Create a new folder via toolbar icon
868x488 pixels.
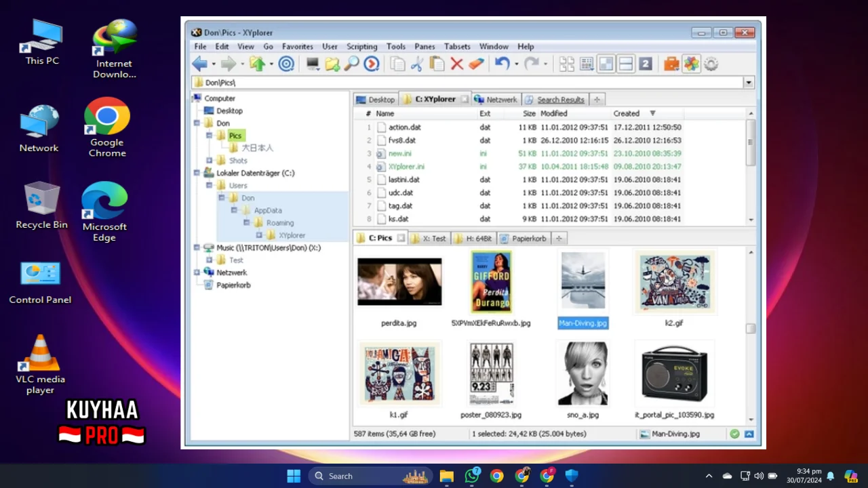(332, 64)
